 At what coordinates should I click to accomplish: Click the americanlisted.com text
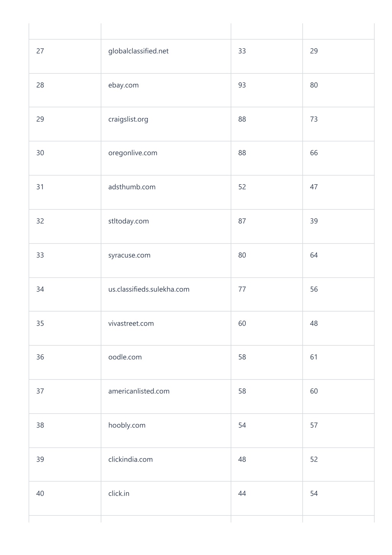(139, 391)
